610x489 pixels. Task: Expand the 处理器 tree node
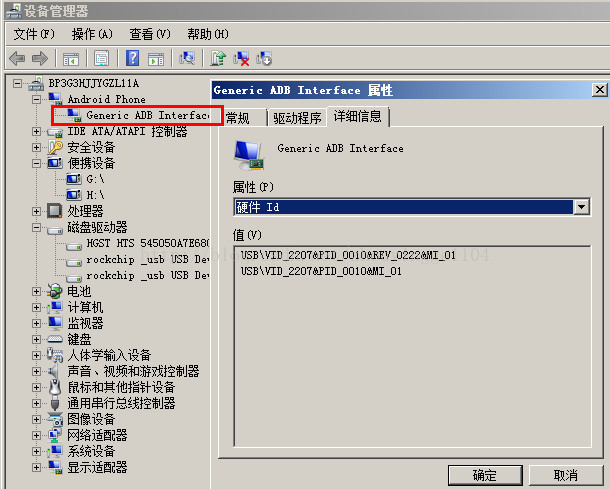tap(37, 211)
